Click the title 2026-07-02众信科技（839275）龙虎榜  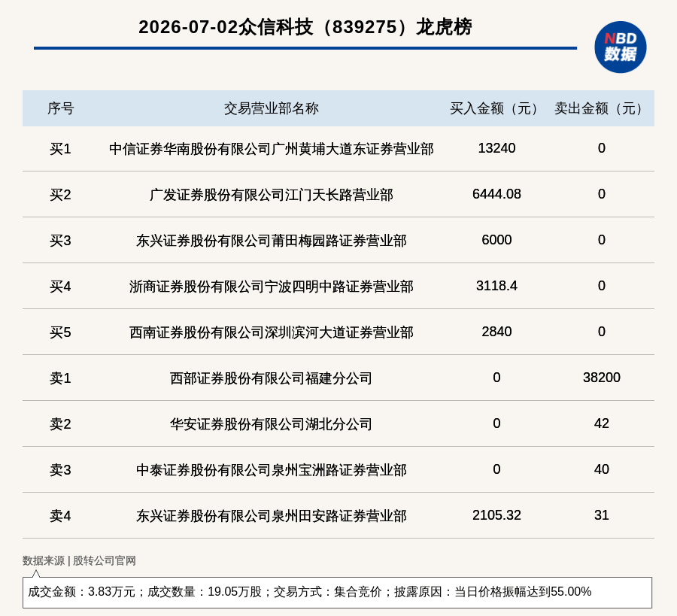click(305, 27)
